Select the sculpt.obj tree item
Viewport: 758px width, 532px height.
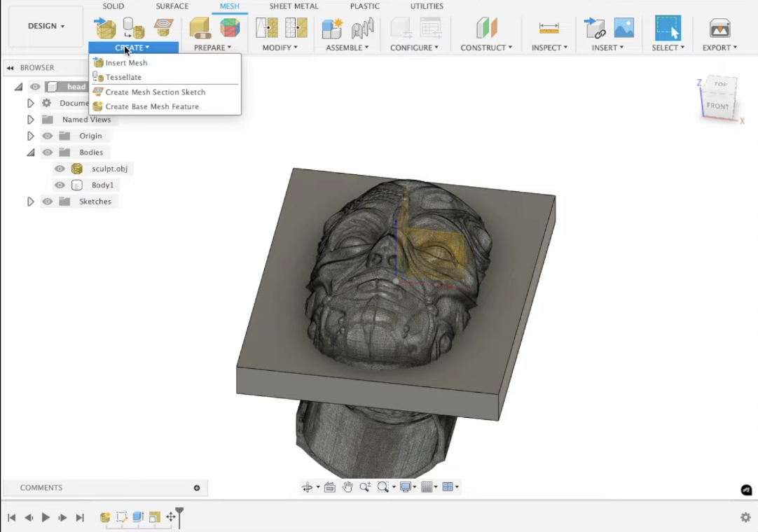[110, 169]
